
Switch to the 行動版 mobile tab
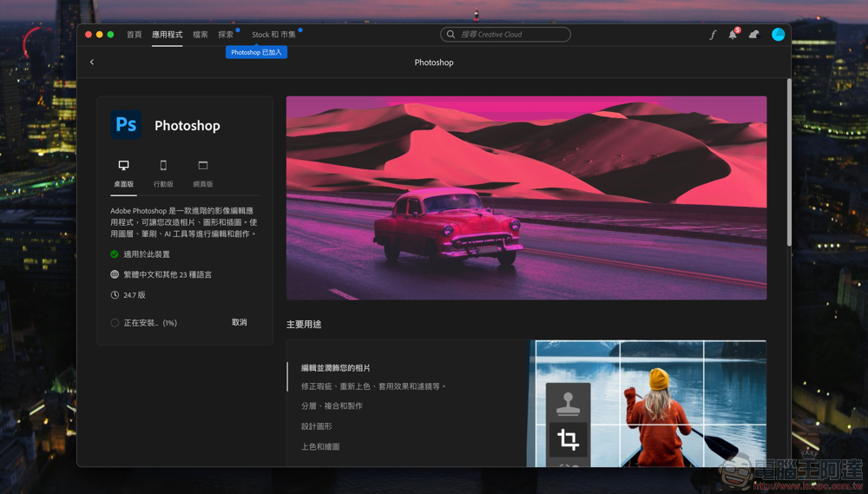pos(163,173)
